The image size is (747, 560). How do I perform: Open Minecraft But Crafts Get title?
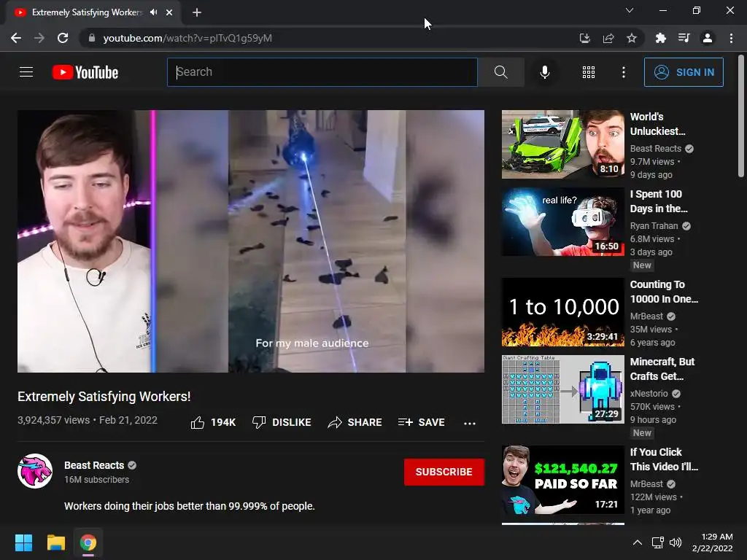(662, 369)
